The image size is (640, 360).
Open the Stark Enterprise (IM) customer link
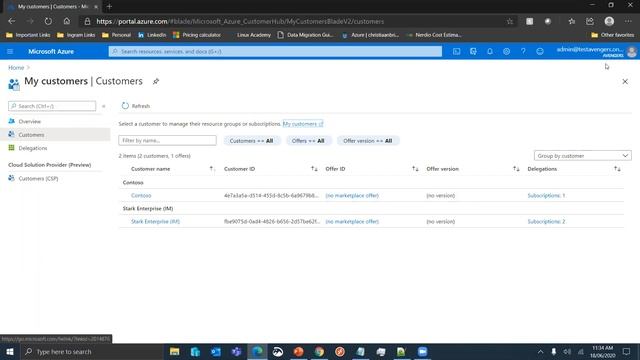coord(156,222)
